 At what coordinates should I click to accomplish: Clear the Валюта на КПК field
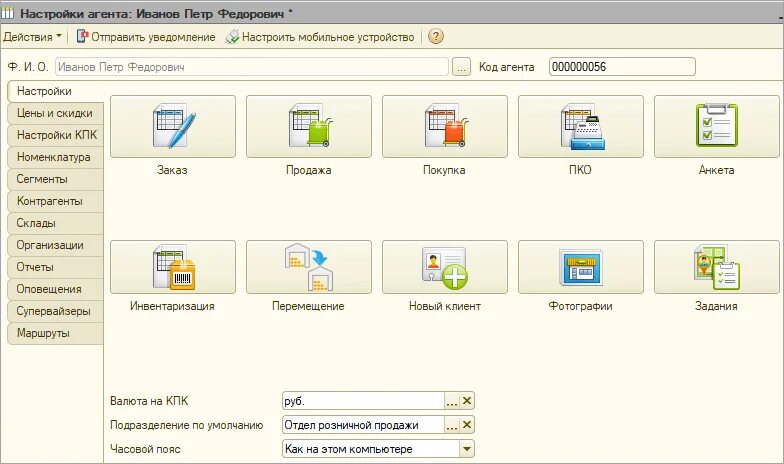[467, 401]
